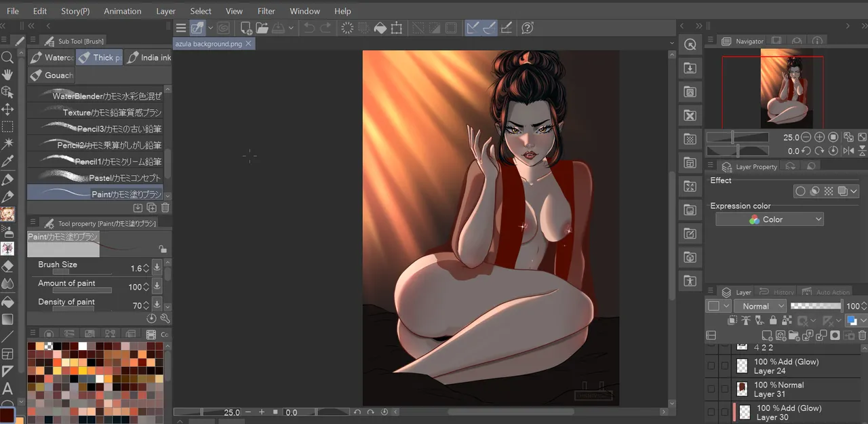This screenshot has width=868, height=424.
Task: Select the Auto select magic wand tool
Action: click(7, 143)
